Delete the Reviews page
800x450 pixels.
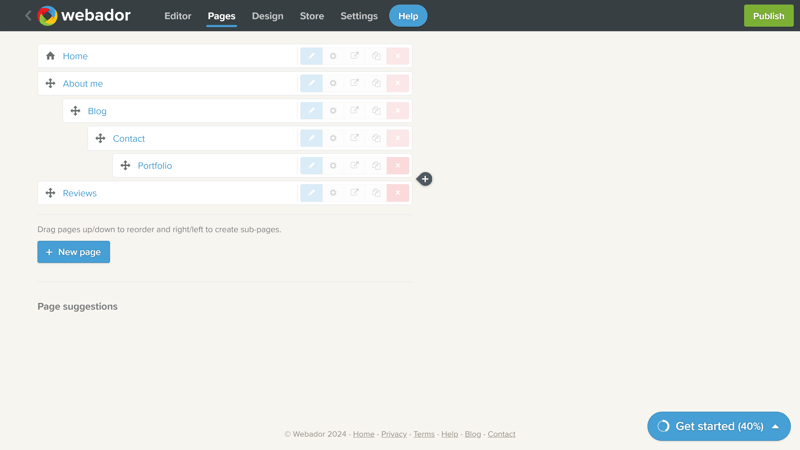[x=398, y=193]
